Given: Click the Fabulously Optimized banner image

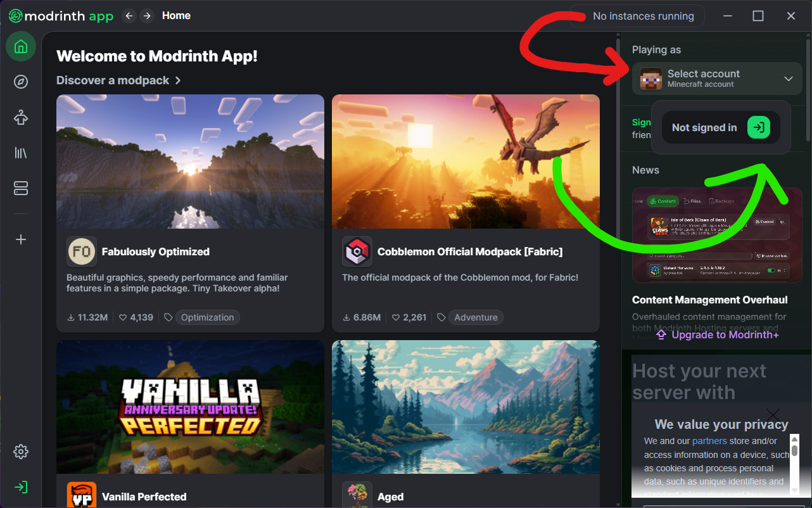Looking at the screenshot, I should tap(190, 162).
